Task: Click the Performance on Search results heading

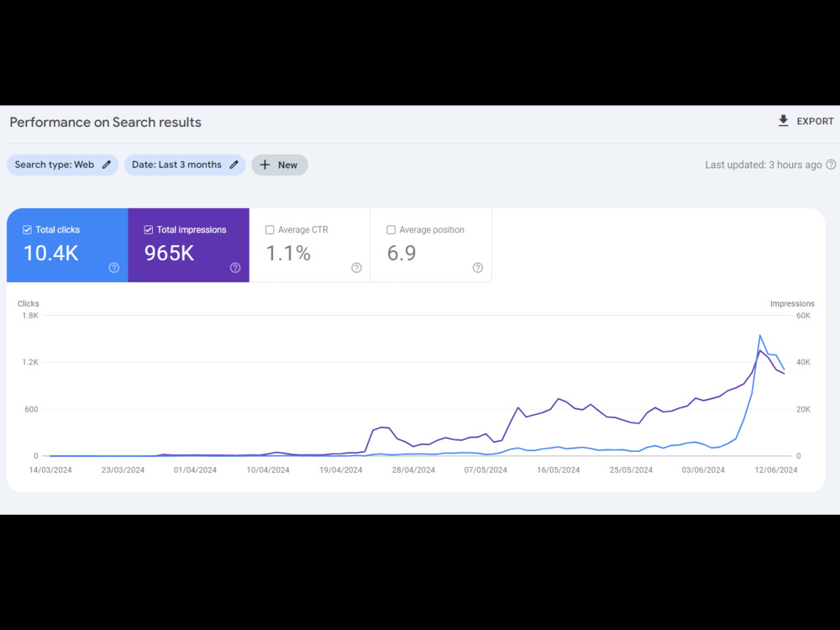Action: pos(106,122)
